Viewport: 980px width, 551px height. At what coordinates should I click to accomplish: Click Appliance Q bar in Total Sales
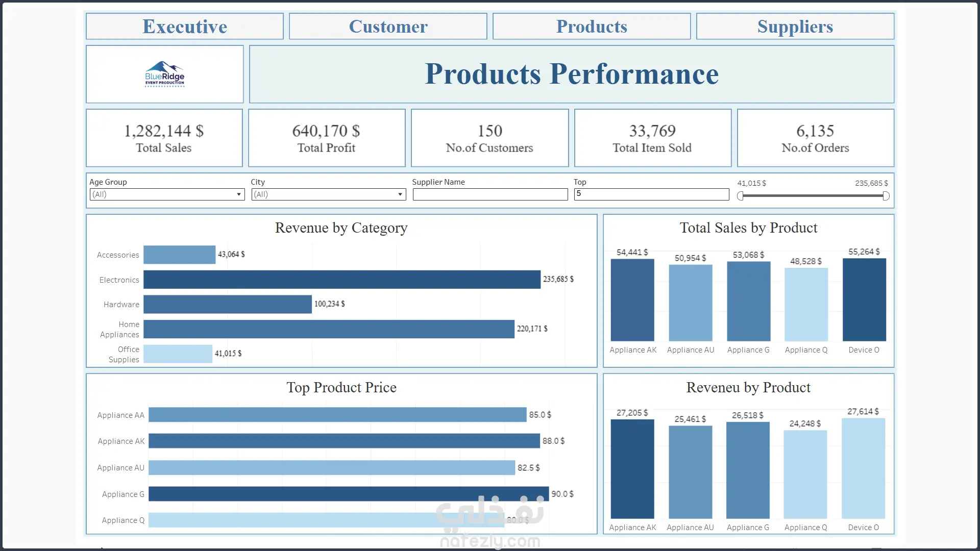[x=806, y=305]
